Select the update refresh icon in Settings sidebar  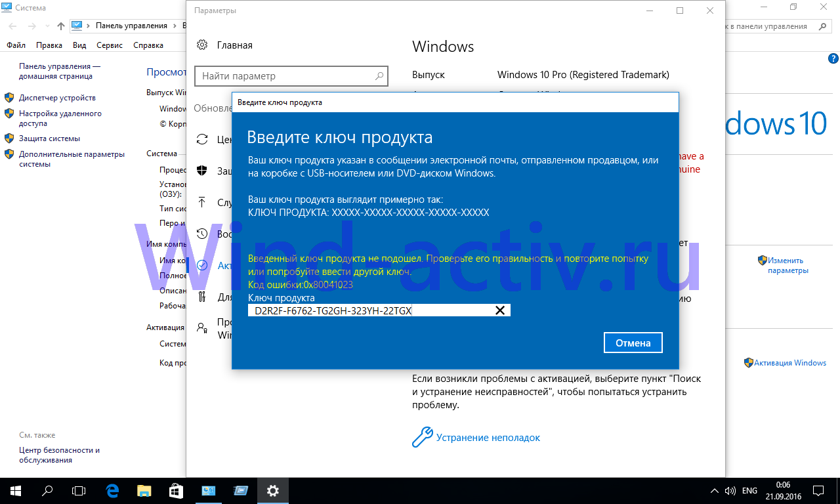(x=202, y=139)
